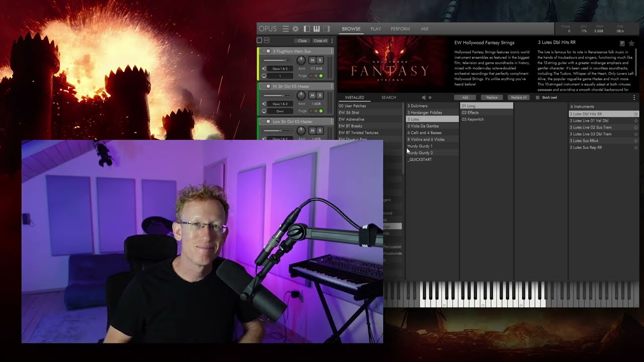Open instrument notes document icon

[x=622, y=44]
